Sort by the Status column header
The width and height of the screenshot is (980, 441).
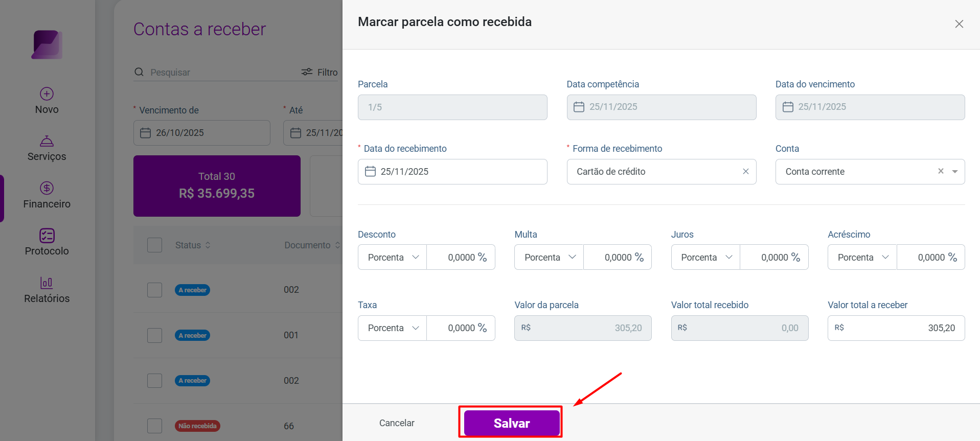[x=193, y=245]
